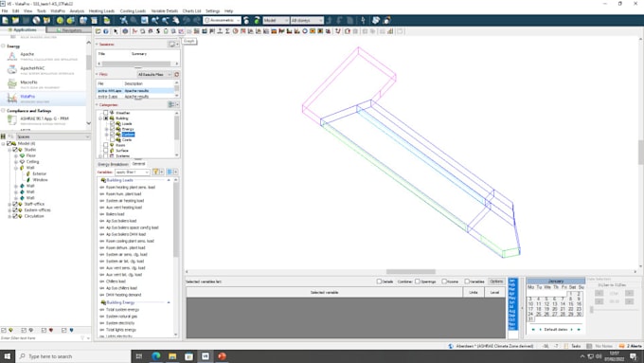
Task: Open the Axonometric view dropdown
Action: point(223,20)
